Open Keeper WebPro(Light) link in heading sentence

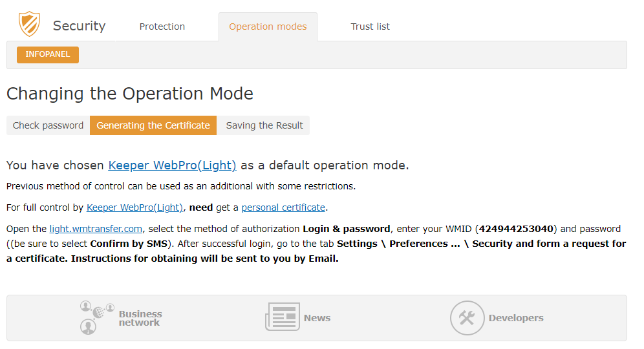pos(172,165)
